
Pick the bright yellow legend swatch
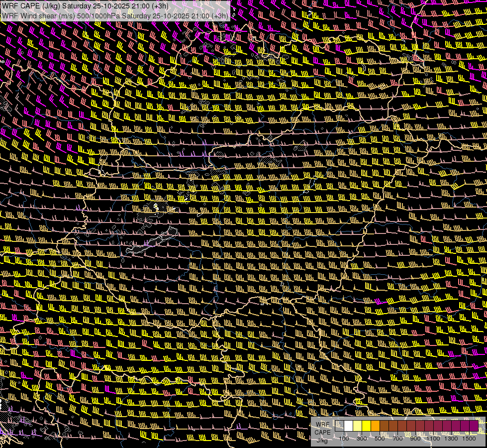[x=367, y=426]
